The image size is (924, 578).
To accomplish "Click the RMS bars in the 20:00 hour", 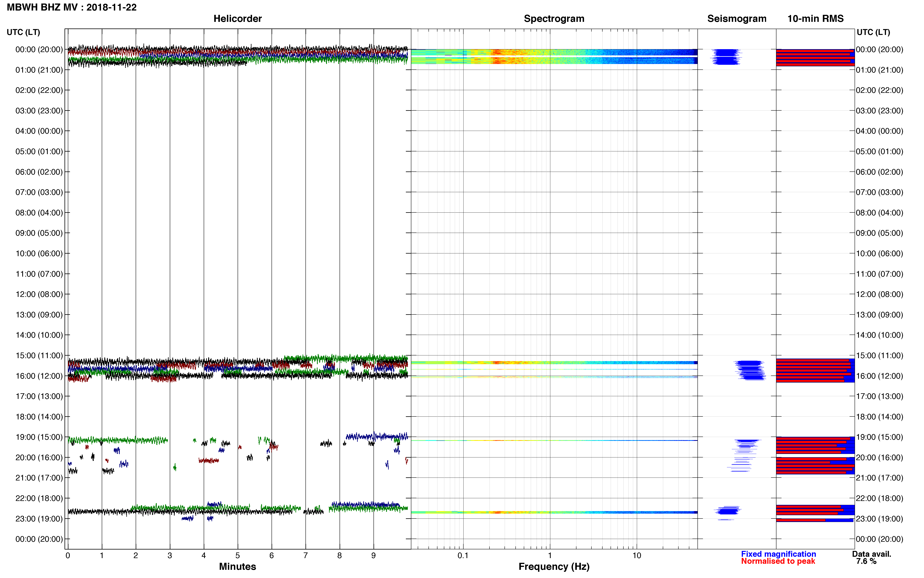I will [x=815, y=466].
